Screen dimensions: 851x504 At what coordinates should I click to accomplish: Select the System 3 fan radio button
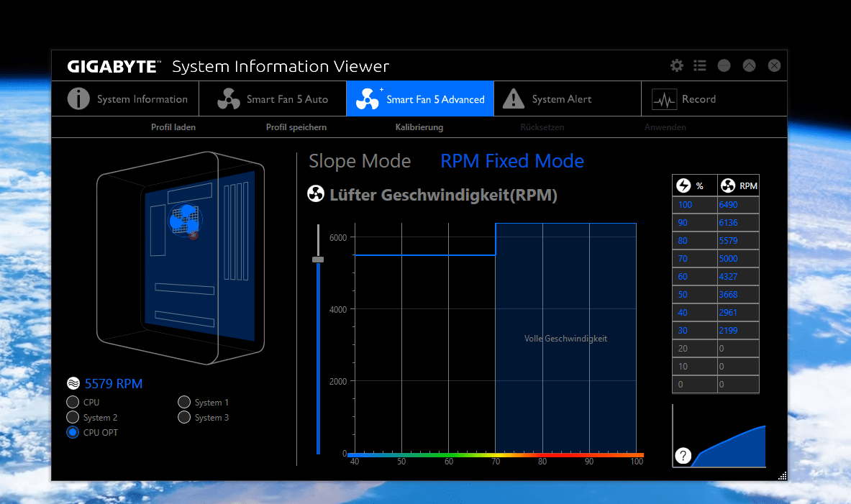pos(184,417)
